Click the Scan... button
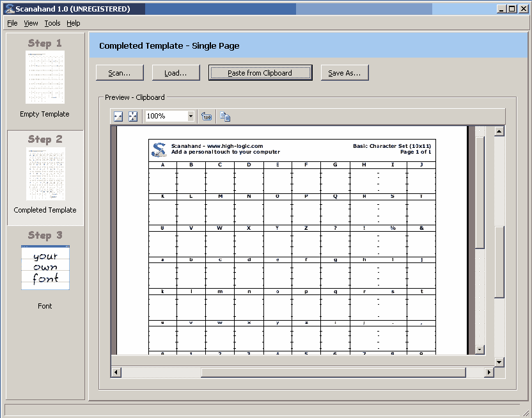Image resolution: width=532 pixels, height=418 pixels. tap(120, 73)
